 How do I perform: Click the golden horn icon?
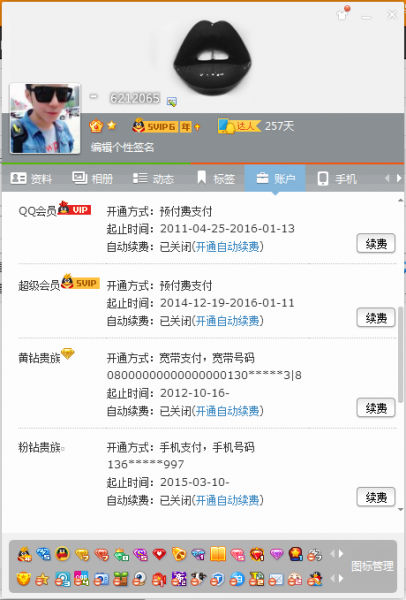(179, 554)
